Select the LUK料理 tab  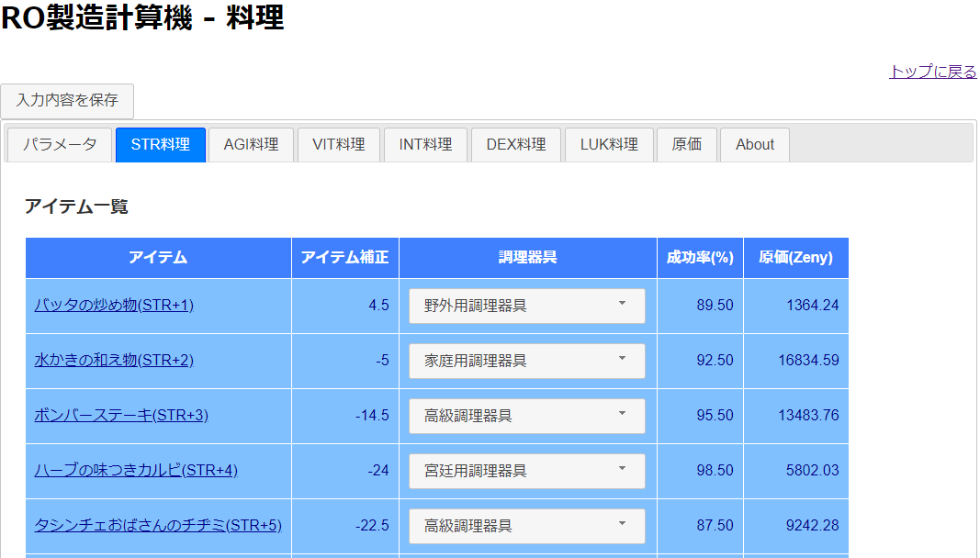point(608,144)
